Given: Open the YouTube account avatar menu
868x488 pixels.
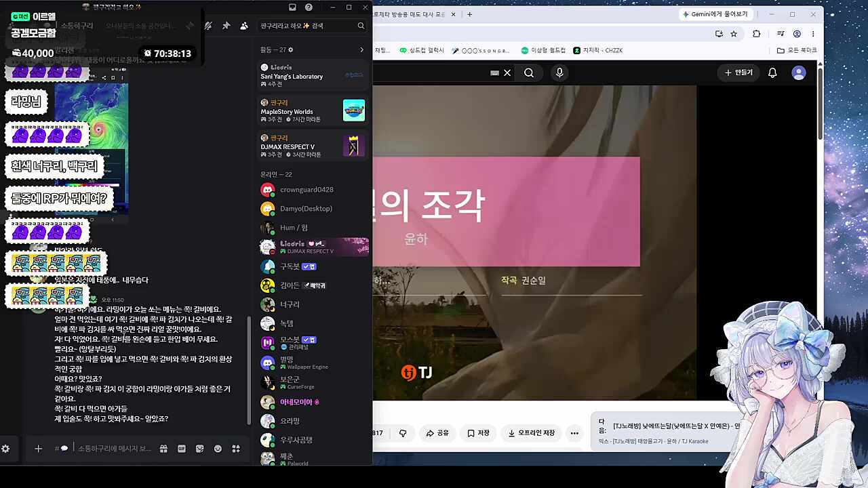Looking at the screenshot, I should 799,73.
